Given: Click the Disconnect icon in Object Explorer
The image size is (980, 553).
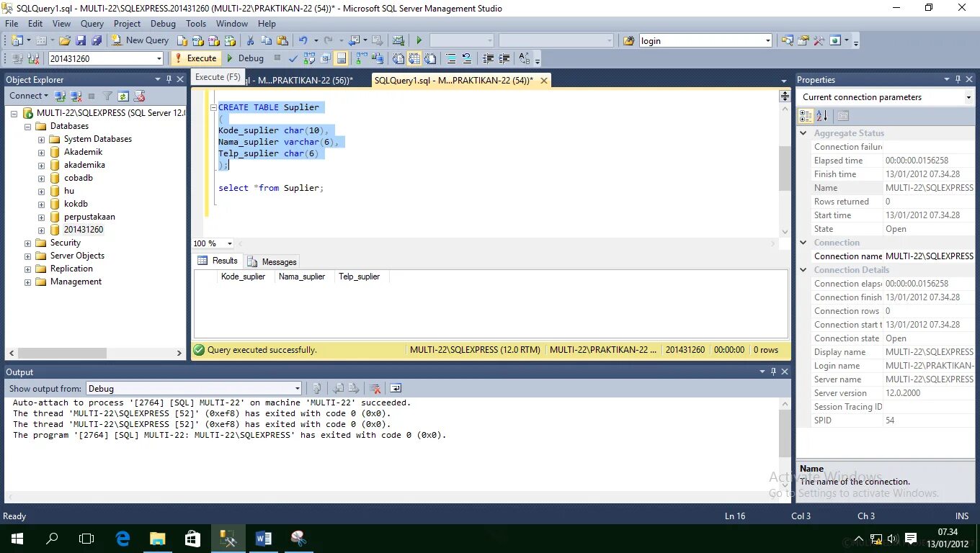Looking at the screenshot, I should tap(76, 96).
